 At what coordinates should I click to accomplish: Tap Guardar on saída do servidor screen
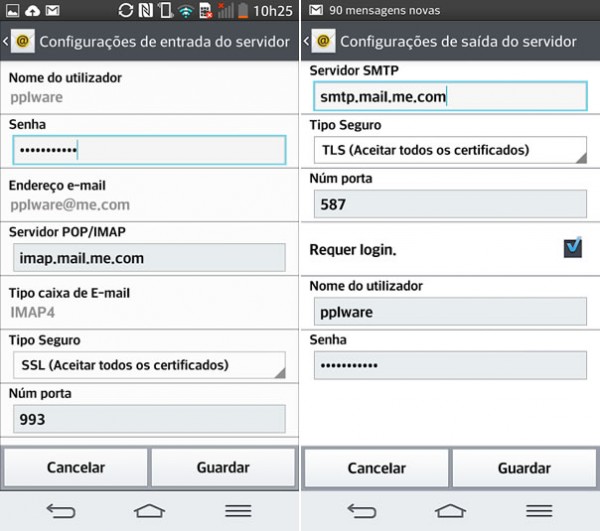[x=524, y=468]
